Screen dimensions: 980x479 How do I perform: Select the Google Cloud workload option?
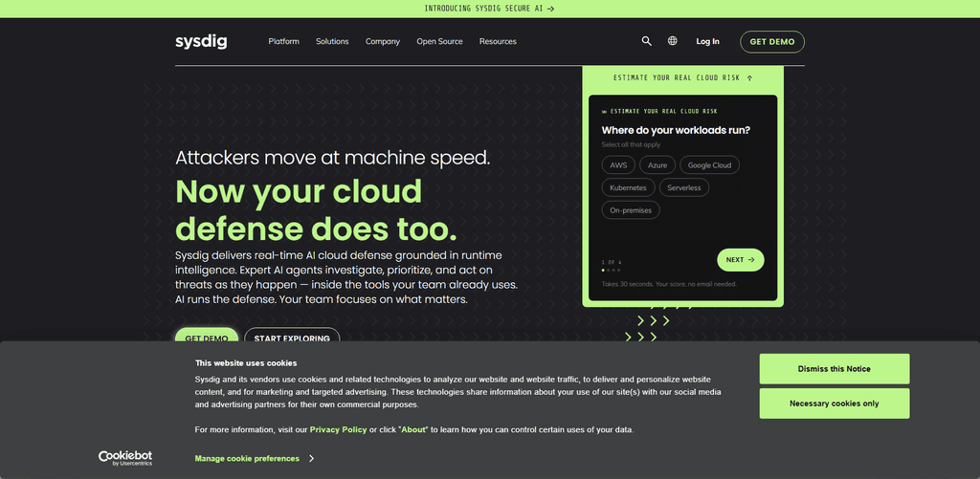[x=709, y=165]
